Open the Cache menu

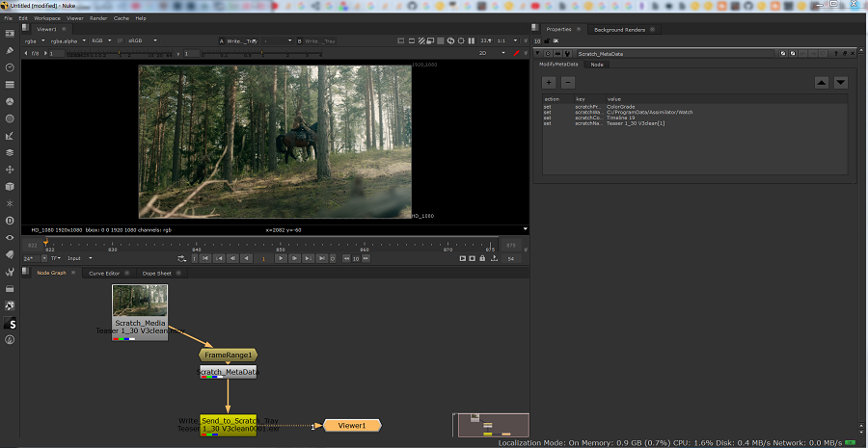tap(122, 18)
